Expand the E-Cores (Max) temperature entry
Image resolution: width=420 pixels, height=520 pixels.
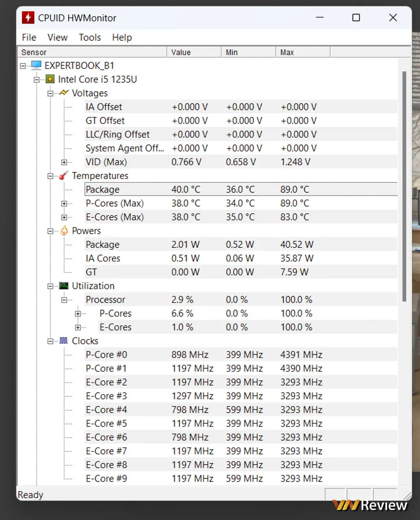pyautogui.click(x=64, y=217)
